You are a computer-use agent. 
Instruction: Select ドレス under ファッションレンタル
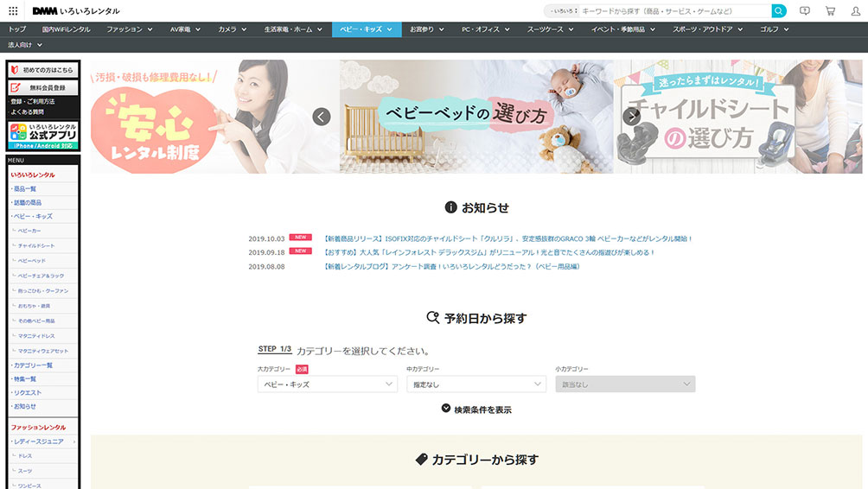[x=25, y=456]
